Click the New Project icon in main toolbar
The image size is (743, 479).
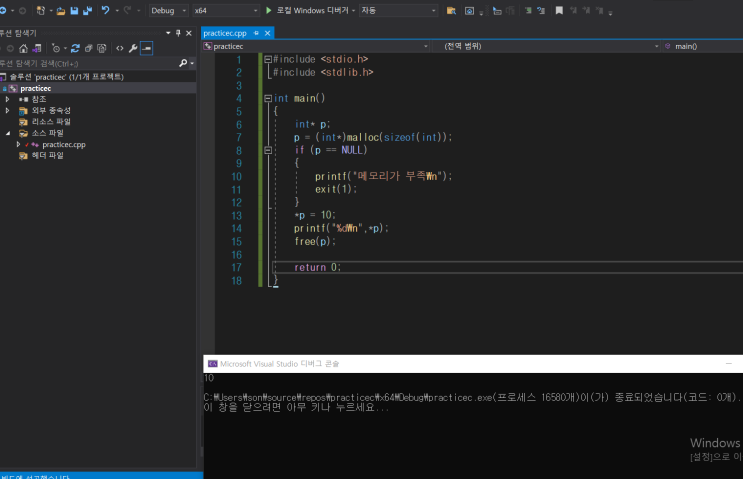click(x=41, y=10)
